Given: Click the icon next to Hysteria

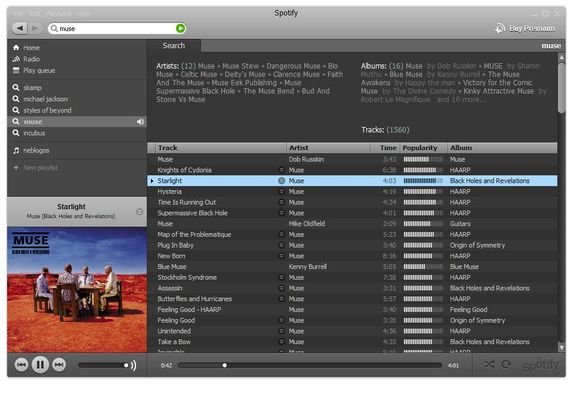Looking at the screenshot, I should click(281, 192).
